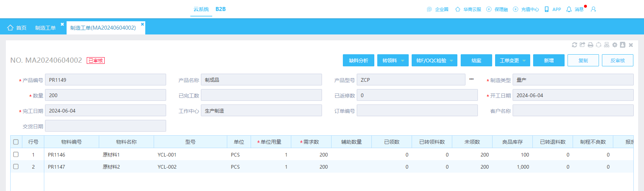Click the 完工日期 field

pos(105,111)
